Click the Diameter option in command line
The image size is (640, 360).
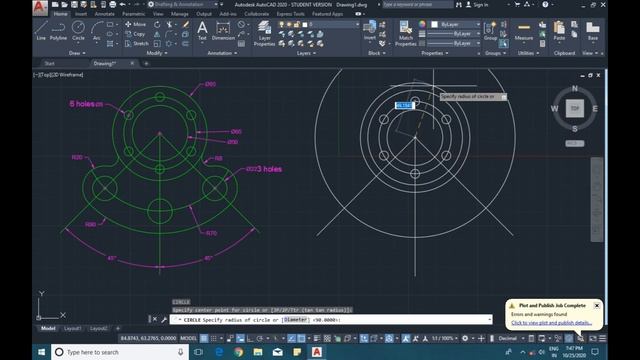click(x=296, y=320)
